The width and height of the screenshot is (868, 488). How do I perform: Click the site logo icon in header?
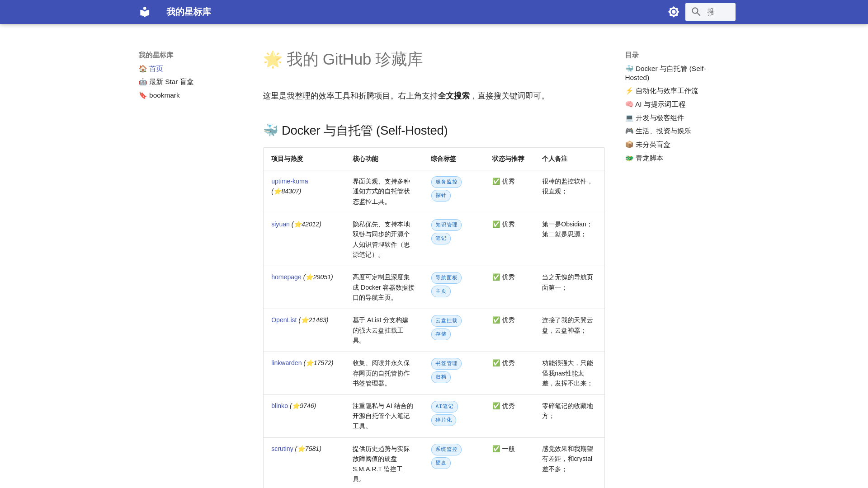[x=145, y=12]
